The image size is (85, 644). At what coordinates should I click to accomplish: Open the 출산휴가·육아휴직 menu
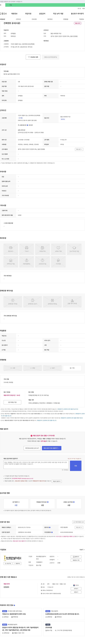77,14
